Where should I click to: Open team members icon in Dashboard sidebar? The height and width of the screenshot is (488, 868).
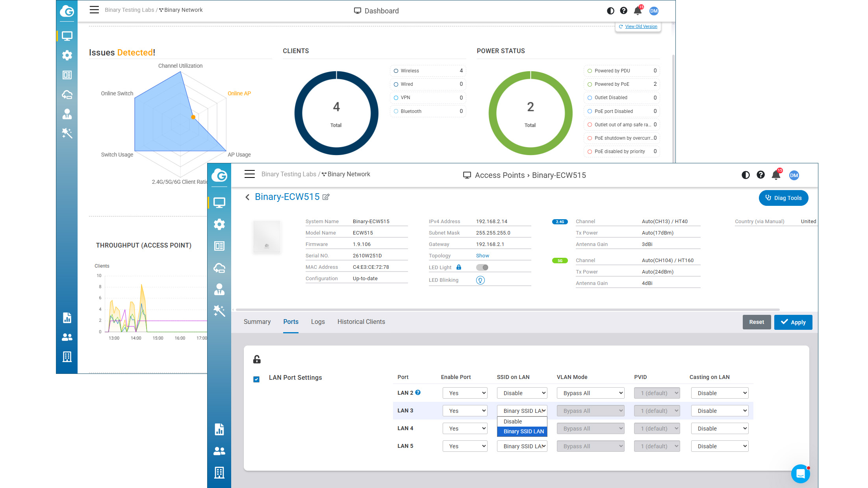(67, 337)
